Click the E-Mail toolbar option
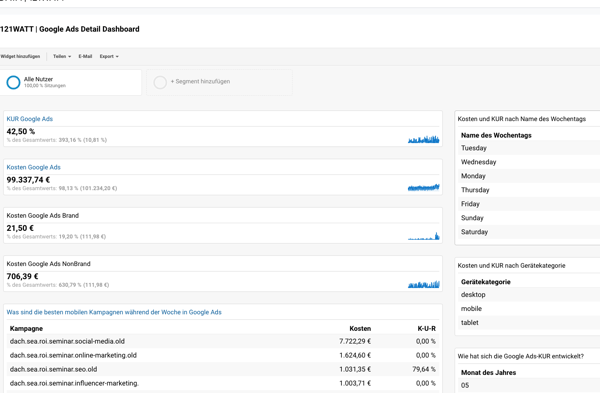600x393 pixels. [85, 56]
